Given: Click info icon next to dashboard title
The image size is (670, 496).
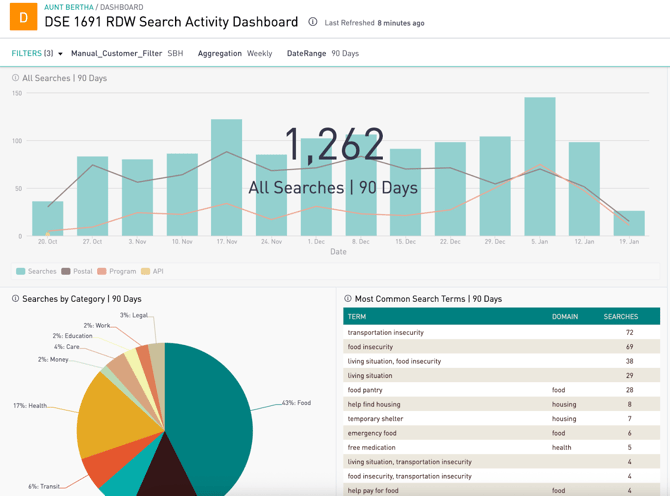Looking at the screenshot, I should (x=313, y=22).
